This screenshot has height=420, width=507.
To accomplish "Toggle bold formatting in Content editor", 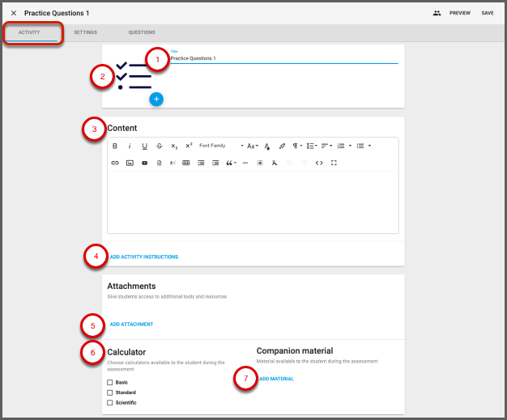I will coord(115,146).
